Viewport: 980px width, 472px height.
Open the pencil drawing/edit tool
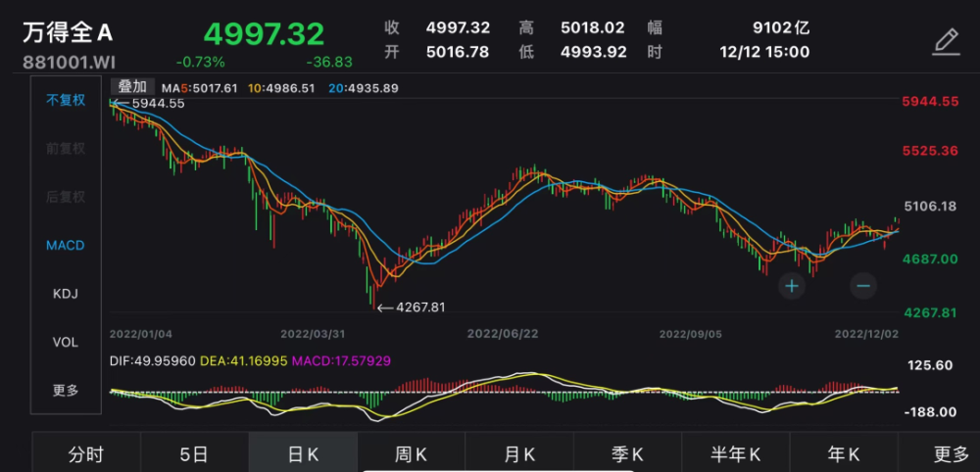[x=946, y=42]
